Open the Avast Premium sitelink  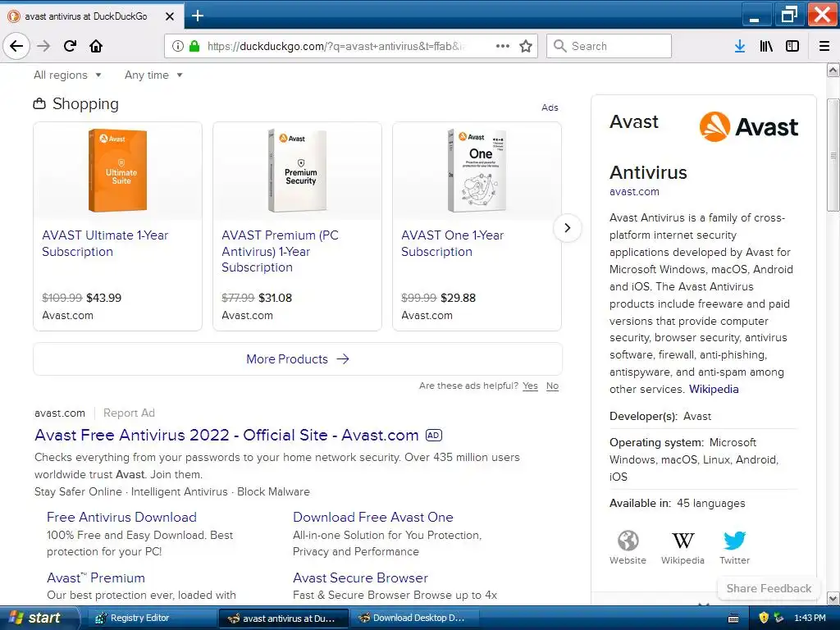pos(96,577)
